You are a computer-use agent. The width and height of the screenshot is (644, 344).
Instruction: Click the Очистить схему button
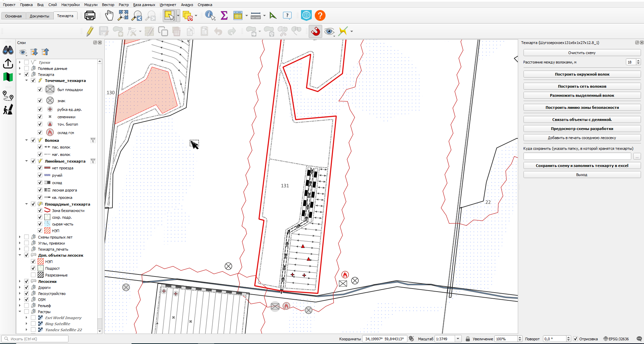point(582,53)
